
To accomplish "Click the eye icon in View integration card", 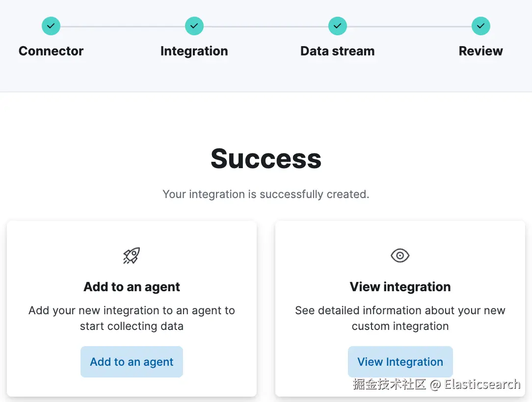I will [400, 255].
